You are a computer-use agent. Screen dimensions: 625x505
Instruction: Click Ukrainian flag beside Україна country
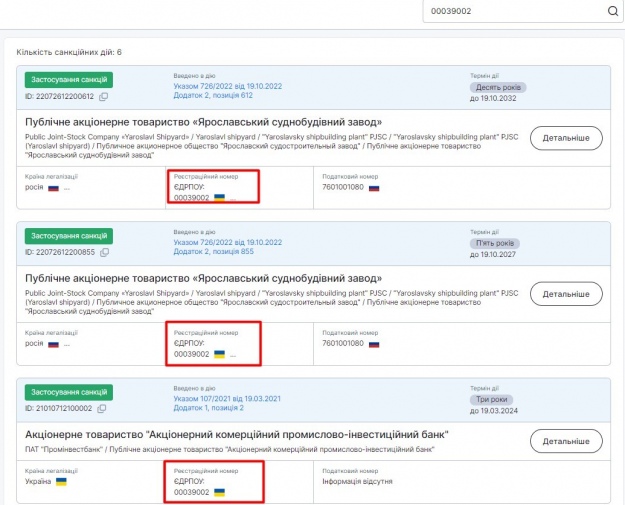point(61,482)
